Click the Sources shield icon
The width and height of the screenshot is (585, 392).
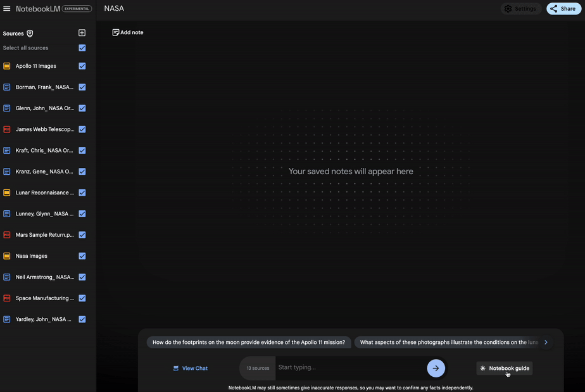pyautogui.click(x=30, y=34)
